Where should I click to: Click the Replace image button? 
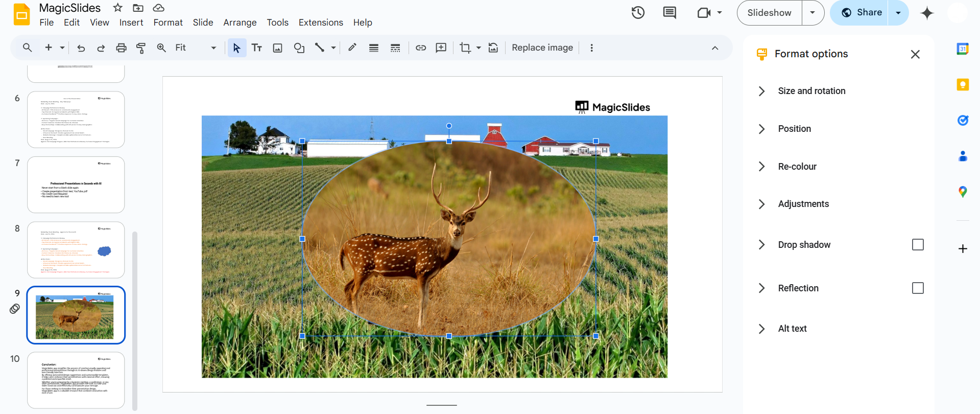(542, 48)
